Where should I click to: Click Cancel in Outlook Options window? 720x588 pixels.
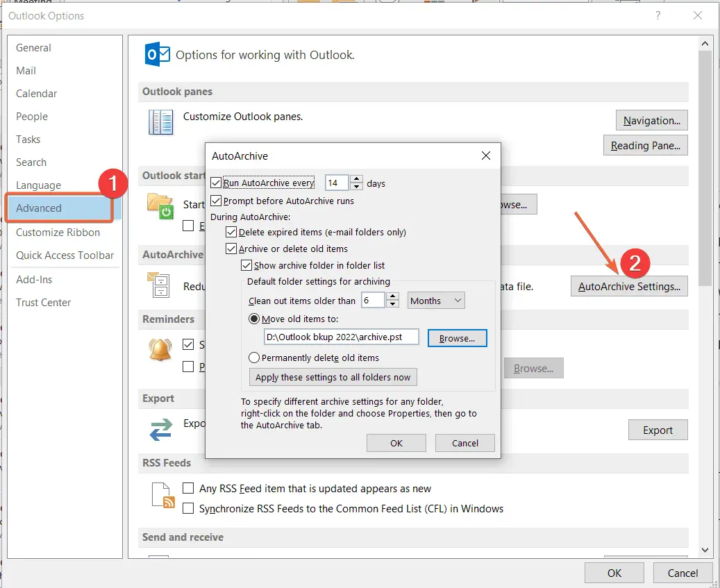pyautogui.click(x=683, y=573)
